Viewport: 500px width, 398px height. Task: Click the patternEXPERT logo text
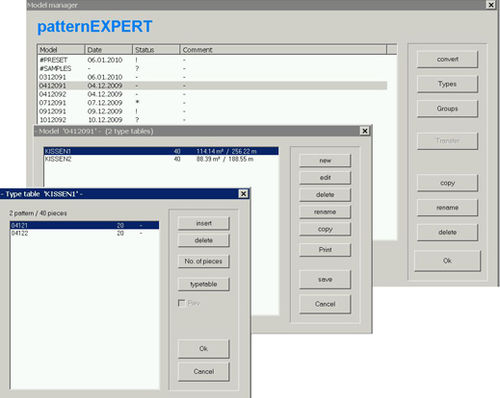[x=95, y=27]
